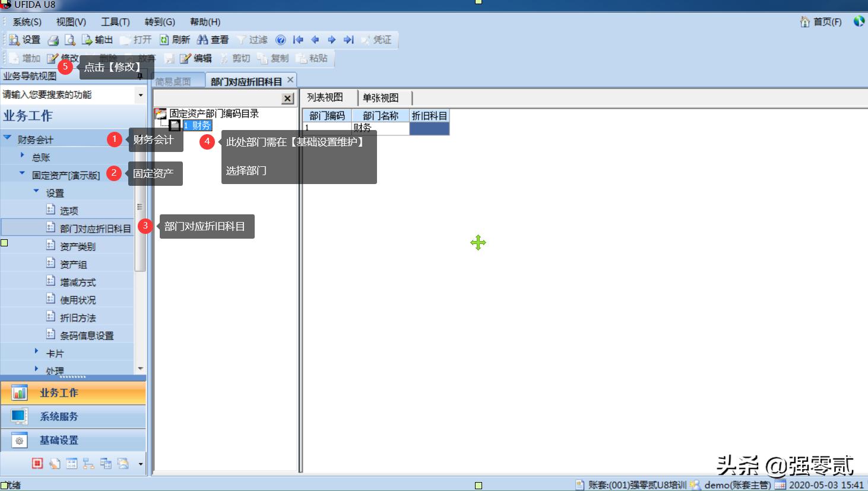
Task: Select the blue 折旧科目 cell of row 1
Action: click(x=429, y=128)
